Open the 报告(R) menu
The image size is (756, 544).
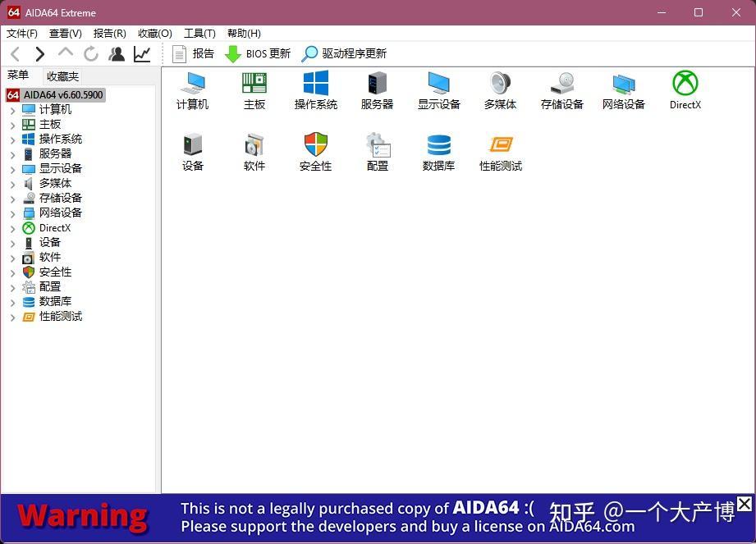click(109, 34)
